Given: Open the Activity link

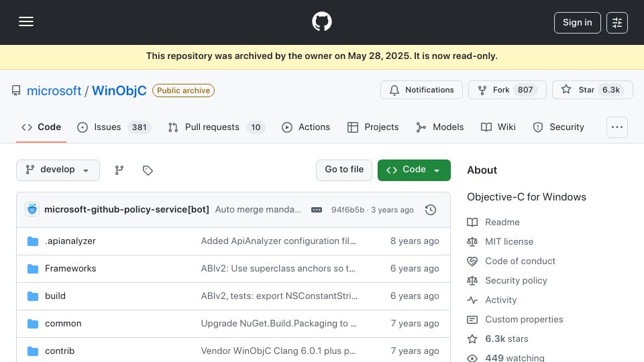Looking at the screenshot, I should coord(500,300).
